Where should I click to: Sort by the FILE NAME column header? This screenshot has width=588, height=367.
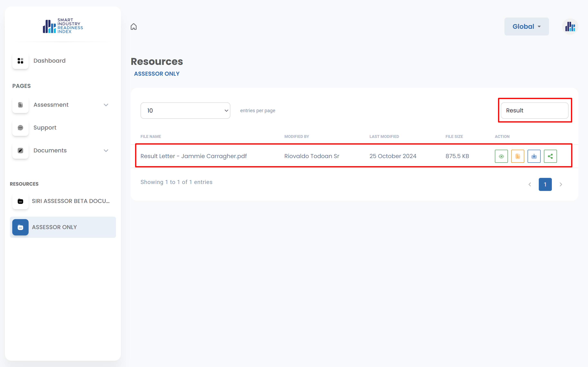(x=151, y=136)
